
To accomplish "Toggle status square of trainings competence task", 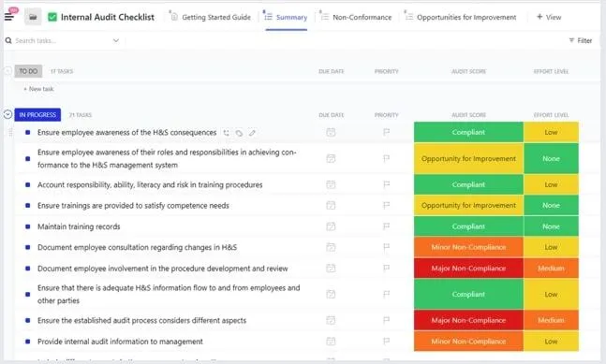I will click(x=27, y=205).
